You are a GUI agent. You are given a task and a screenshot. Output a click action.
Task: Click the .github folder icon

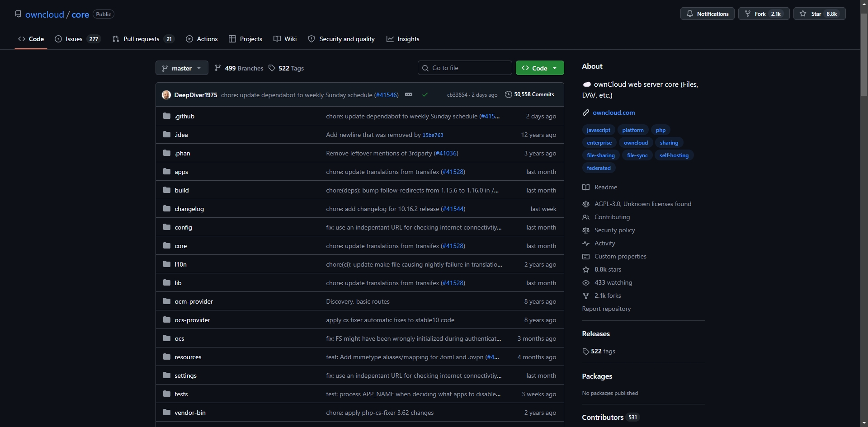point(167,116)
